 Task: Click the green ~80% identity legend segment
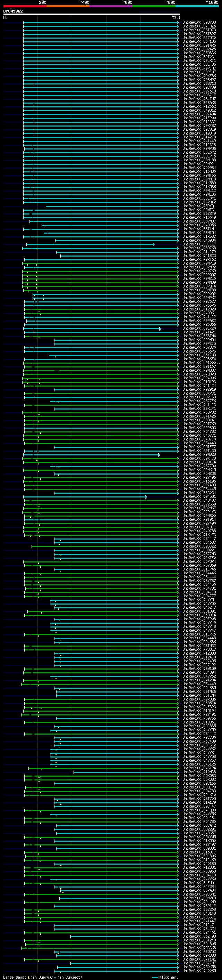(154, 6)
